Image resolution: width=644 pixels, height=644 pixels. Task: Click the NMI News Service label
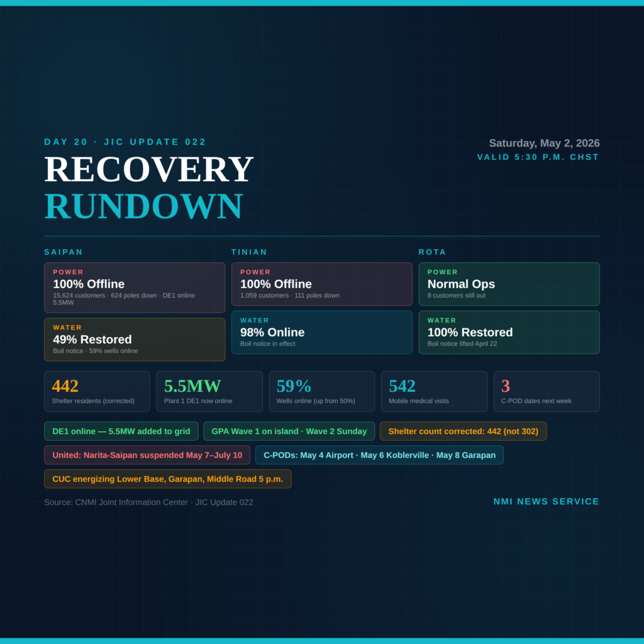547,501
